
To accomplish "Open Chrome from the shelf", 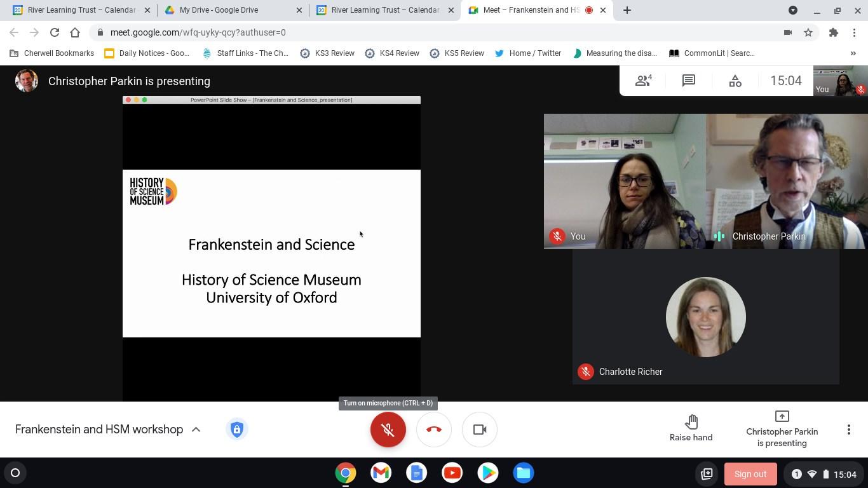I will point(346,473).
